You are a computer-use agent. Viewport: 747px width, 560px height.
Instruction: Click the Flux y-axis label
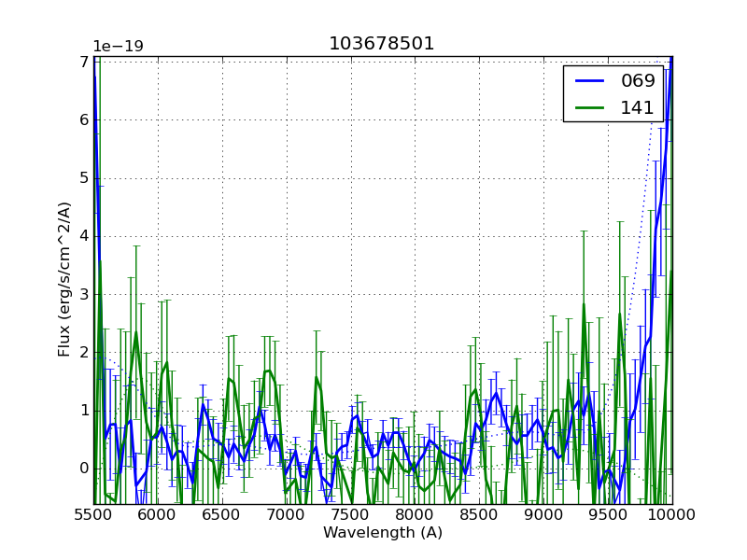point(64,279)
